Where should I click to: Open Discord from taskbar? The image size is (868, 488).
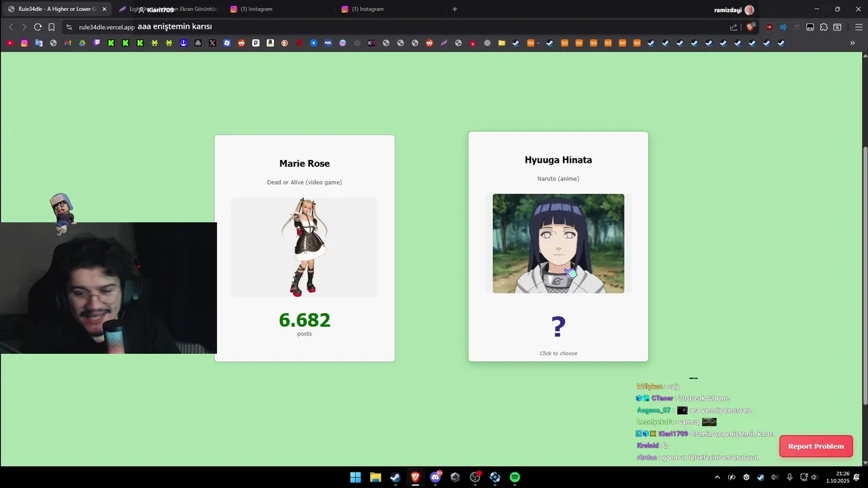tap(435, 477)
